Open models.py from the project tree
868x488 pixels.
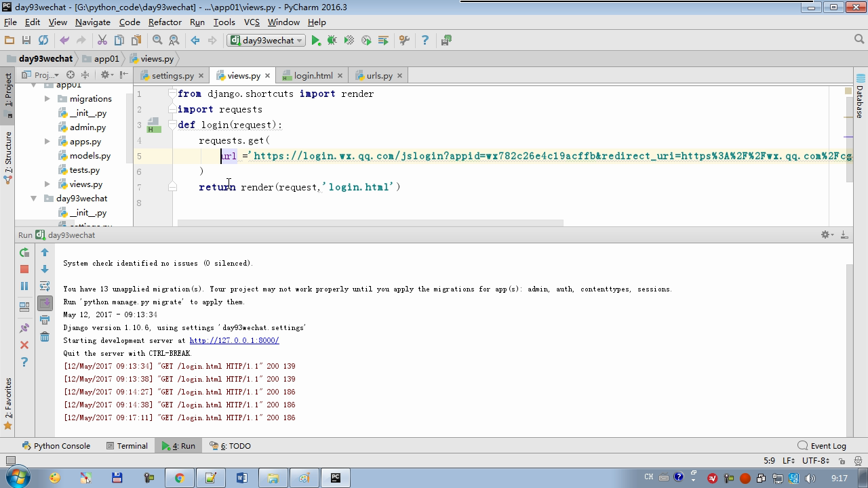(90, 156)
